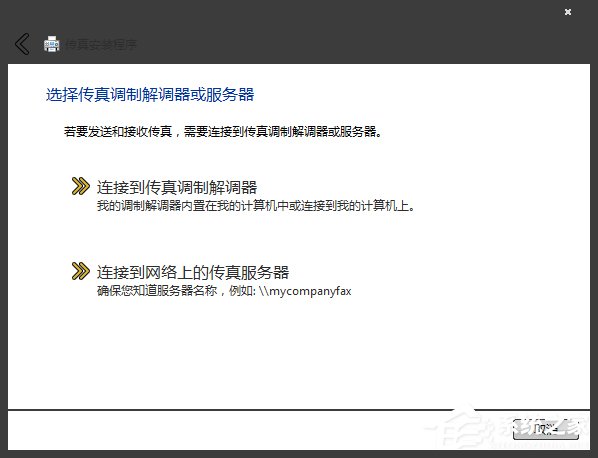This screenshot has height=458, width=598.
Task: Click text 若要发送和接收传真，需要连接到传真调制解调器或服务器
Action: [x=223, y=132]
